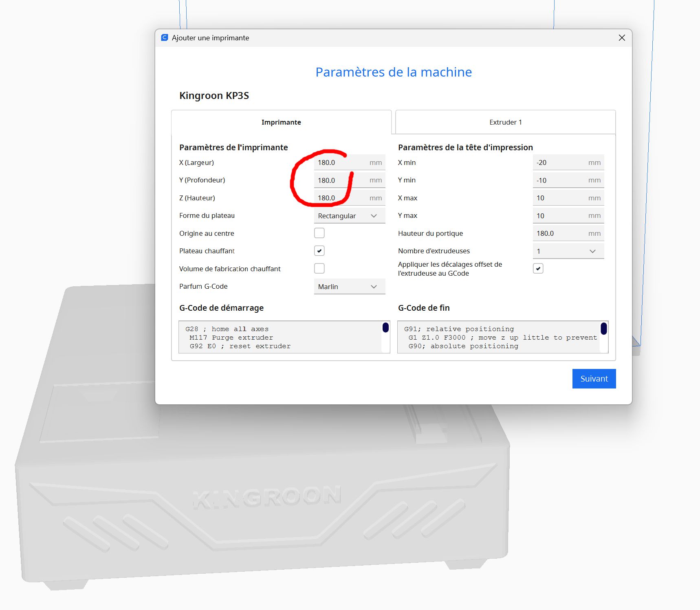Click the Hauteur du portique field
The image size is (700, 610).
568,233
